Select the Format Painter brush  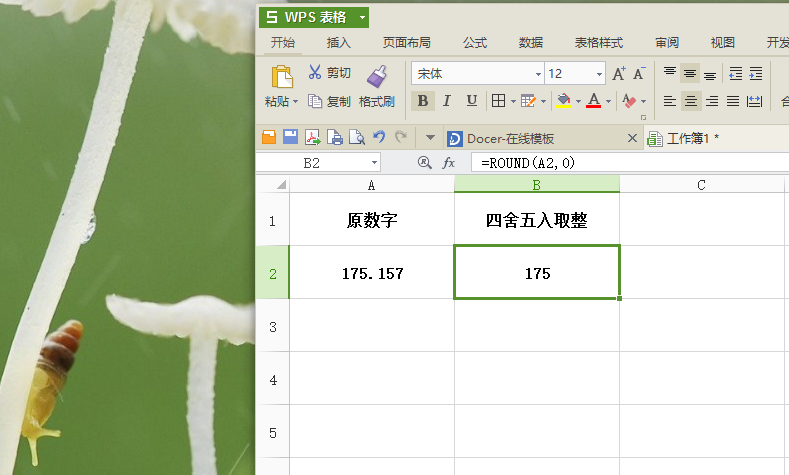pos(376,76)
